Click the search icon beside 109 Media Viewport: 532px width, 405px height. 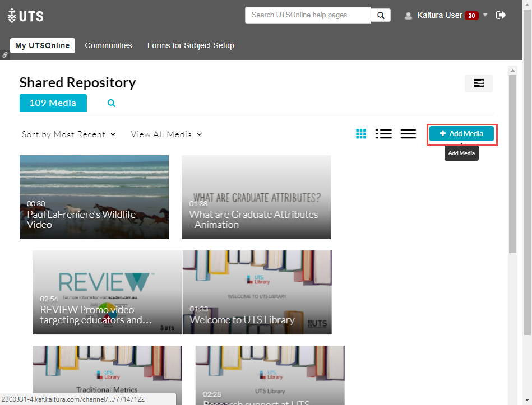pos(112,103)
